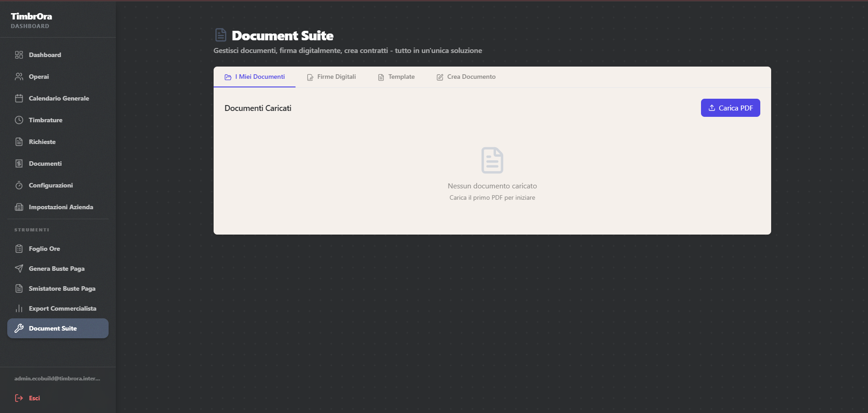868x413 pixels.
Task: Go to Dashboard in the sidebar
Action: (58, 55)
